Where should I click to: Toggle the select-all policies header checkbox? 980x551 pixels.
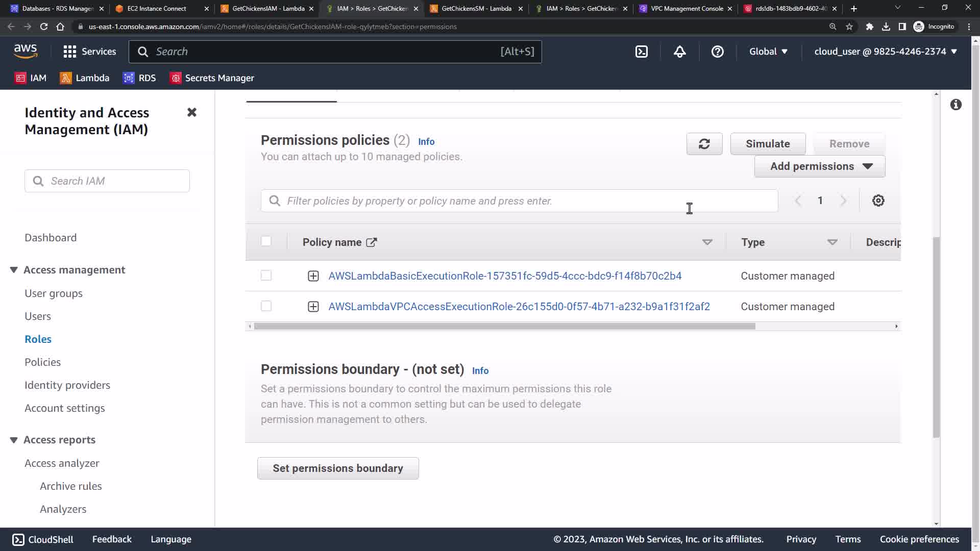pyautogui.click(x=266, y=241)
